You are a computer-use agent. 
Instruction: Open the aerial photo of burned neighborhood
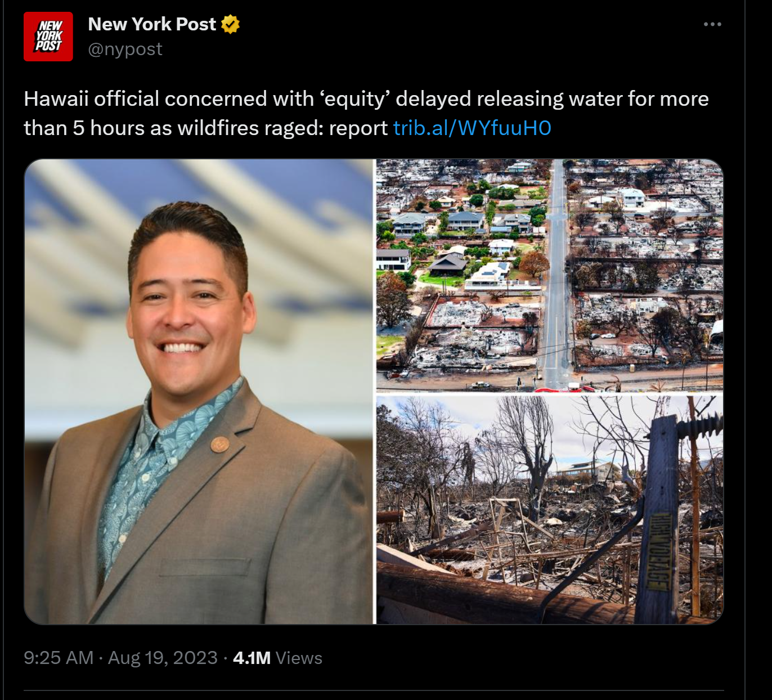point(550,275)
